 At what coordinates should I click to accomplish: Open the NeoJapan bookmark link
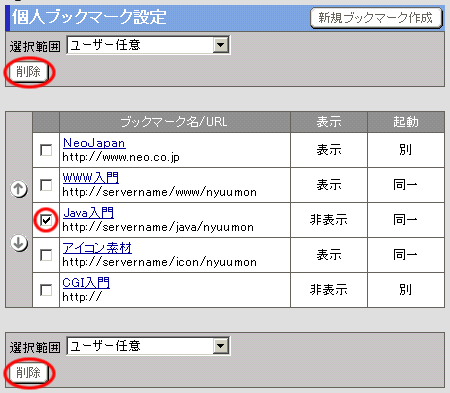pos(94,143)
